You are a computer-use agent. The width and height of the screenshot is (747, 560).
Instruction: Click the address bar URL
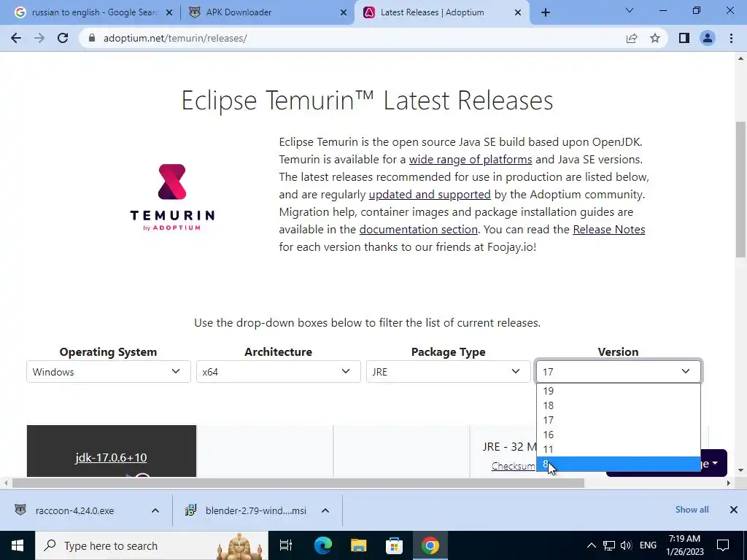tap(175, 38)
